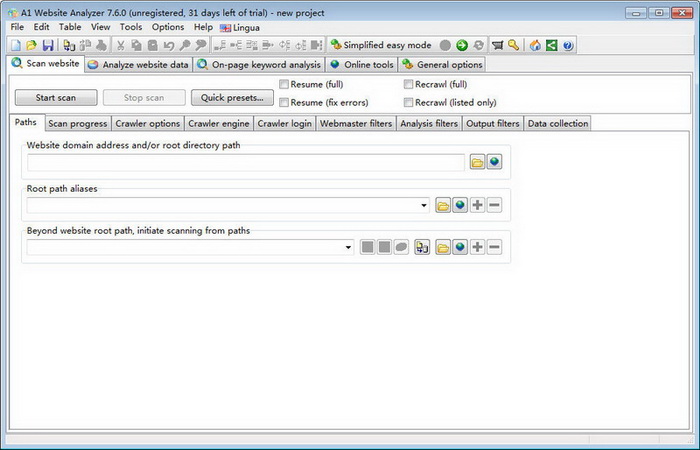This screenshot has height=450, width=700.
Task: Open the Online tools tab
Action: [362, 65]
